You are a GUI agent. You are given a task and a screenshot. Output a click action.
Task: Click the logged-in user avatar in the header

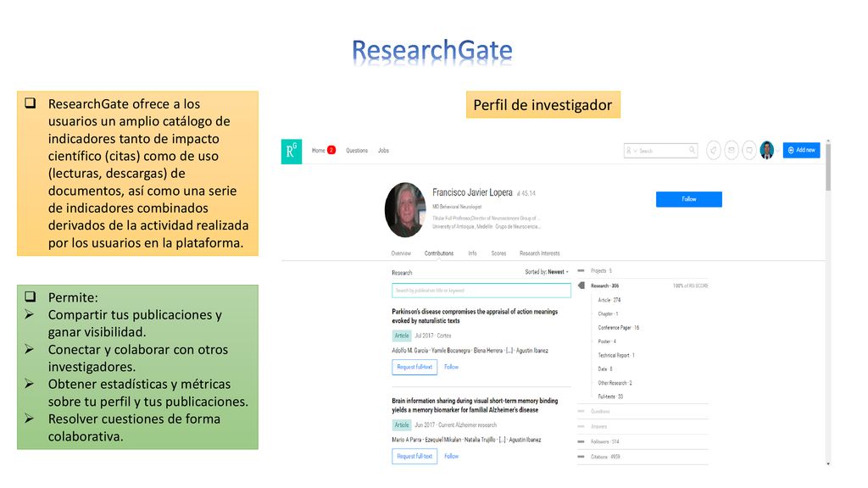[766, 150]
